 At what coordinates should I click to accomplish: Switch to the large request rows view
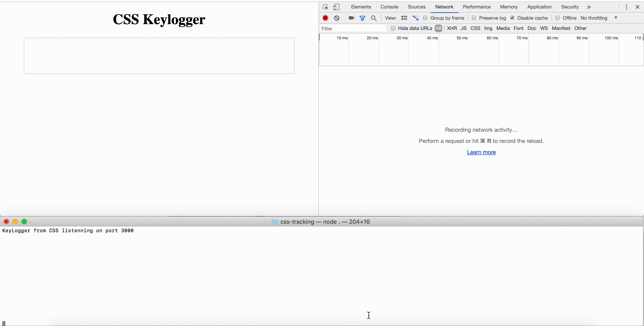(404, 18)
